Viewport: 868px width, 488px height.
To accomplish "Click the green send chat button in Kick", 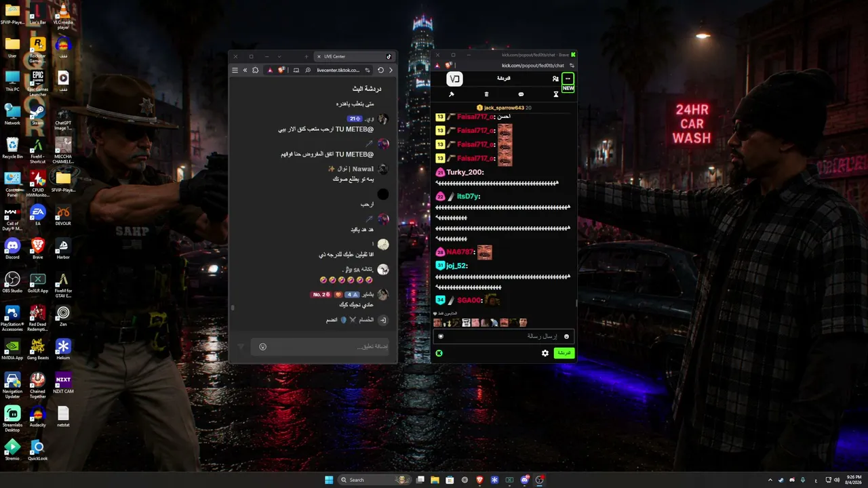I will pyautogui.click(x=564, y=353).
